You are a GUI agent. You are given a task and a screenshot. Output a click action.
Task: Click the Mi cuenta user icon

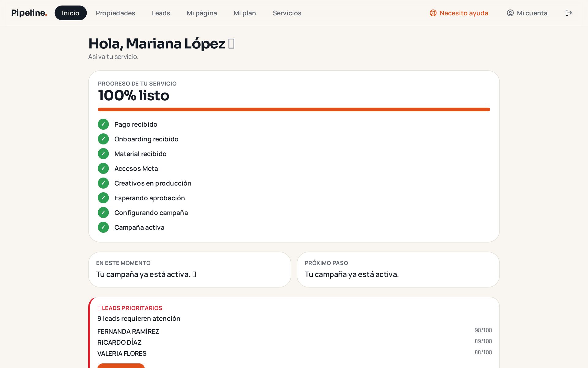click(510, 13)
